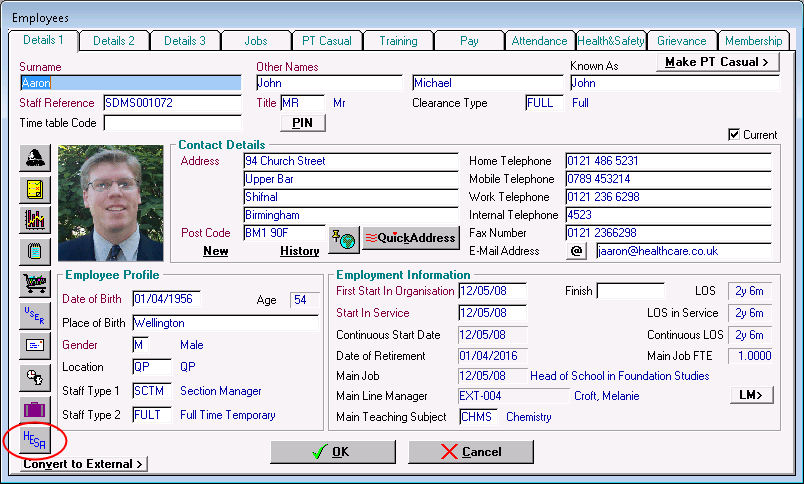Image resolution: width=804 pixels, height=484 pixels.
Task: Click the First Start In Organisation date field
Action: point(493,291)
